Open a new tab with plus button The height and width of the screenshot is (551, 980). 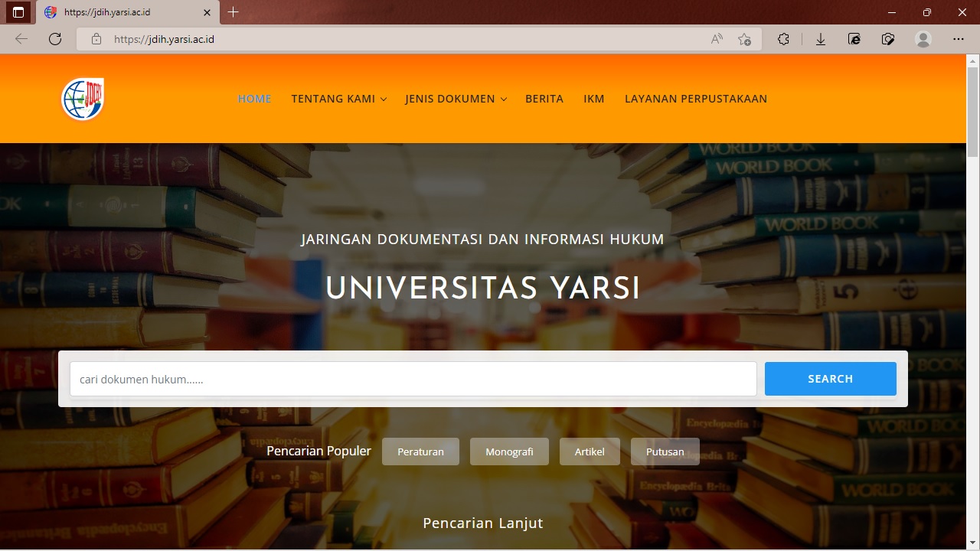pos(234,12)
